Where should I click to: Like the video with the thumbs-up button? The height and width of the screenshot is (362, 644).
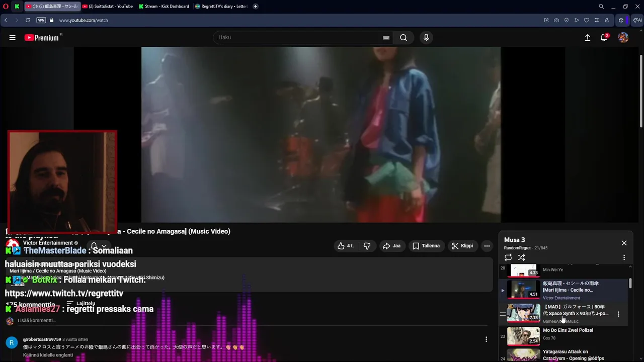[x=346, y=246]
